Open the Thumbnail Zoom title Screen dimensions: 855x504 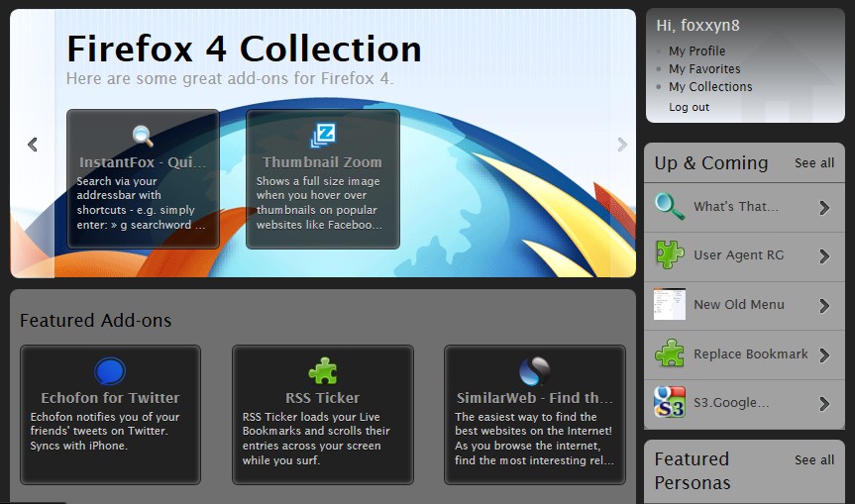322,162
